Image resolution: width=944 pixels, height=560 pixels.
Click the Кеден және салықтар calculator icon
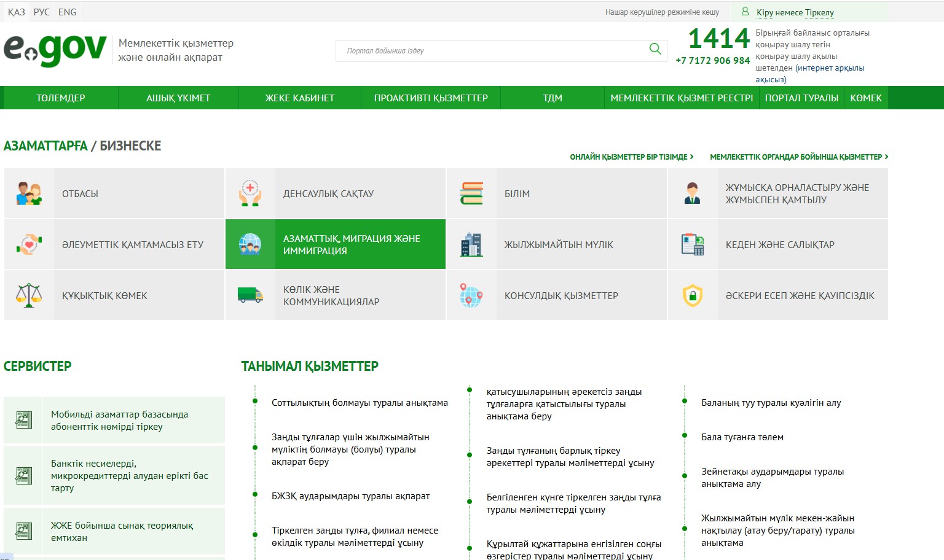coord(693,244)
